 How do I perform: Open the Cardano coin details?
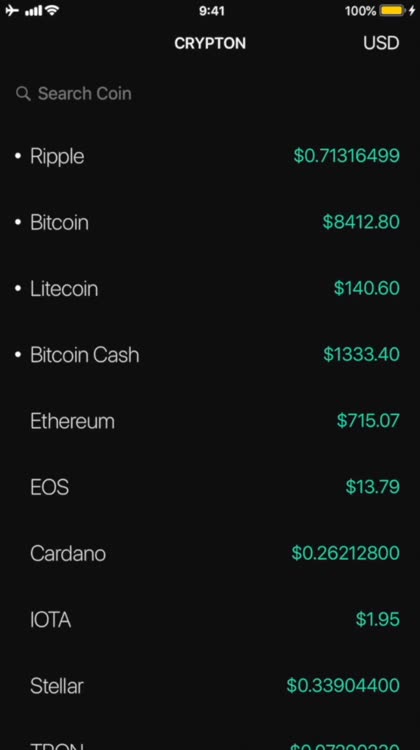210,553
